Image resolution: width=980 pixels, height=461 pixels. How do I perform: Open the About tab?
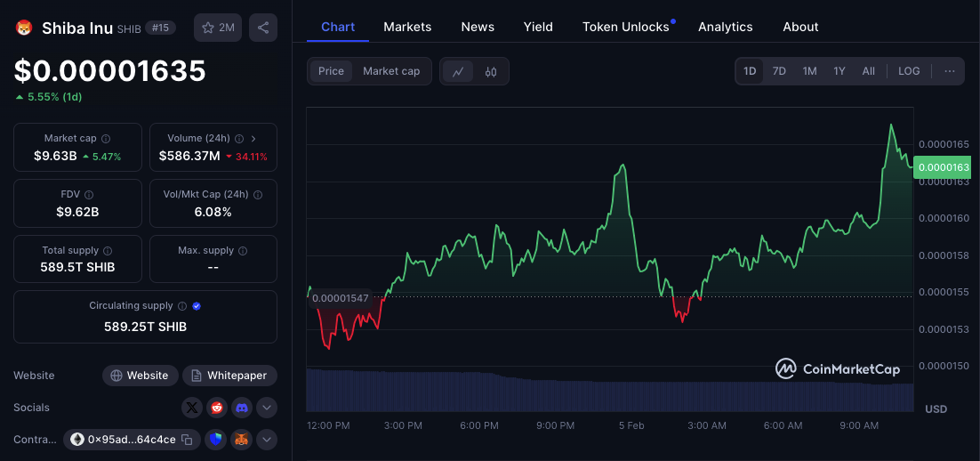[800, 27]
